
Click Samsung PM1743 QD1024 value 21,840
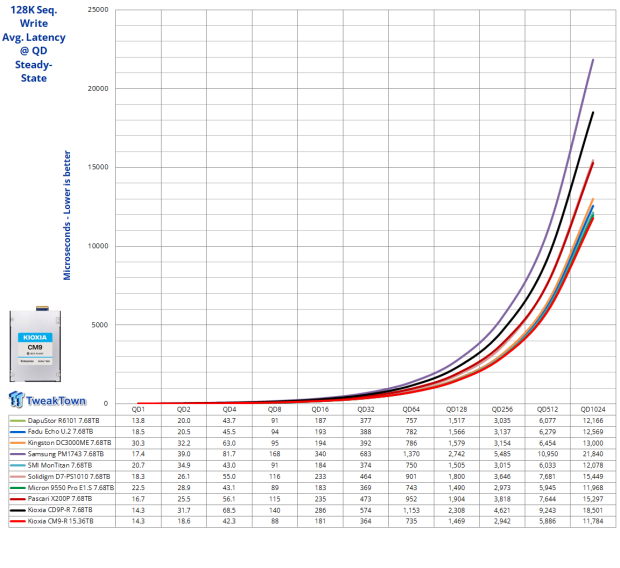coord(593,454)
